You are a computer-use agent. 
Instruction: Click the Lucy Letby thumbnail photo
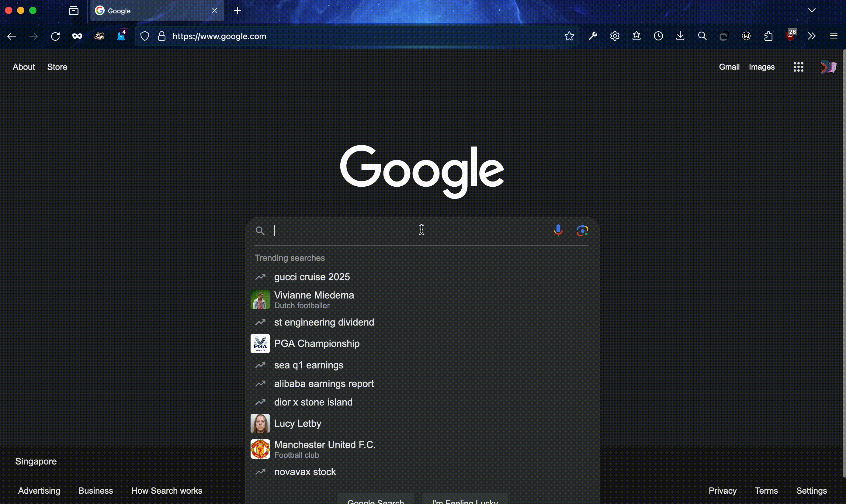pyautogui.click(x=260, y=424)
